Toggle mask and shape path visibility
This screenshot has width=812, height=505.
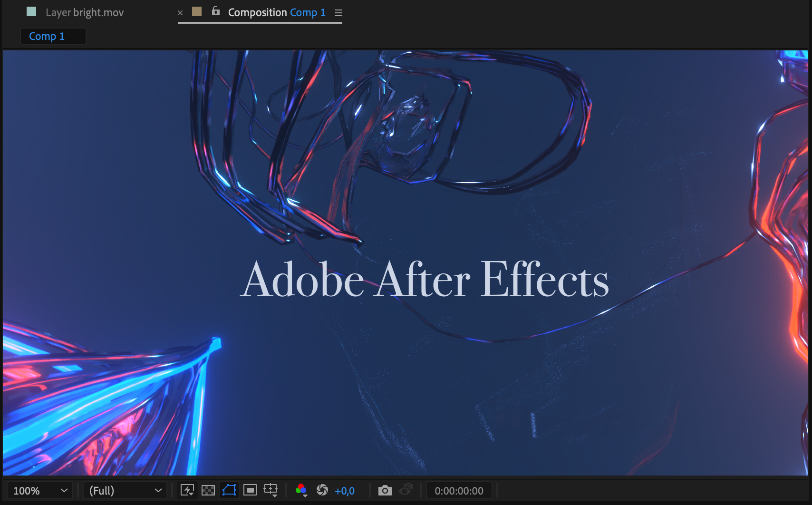click(229, 490)
